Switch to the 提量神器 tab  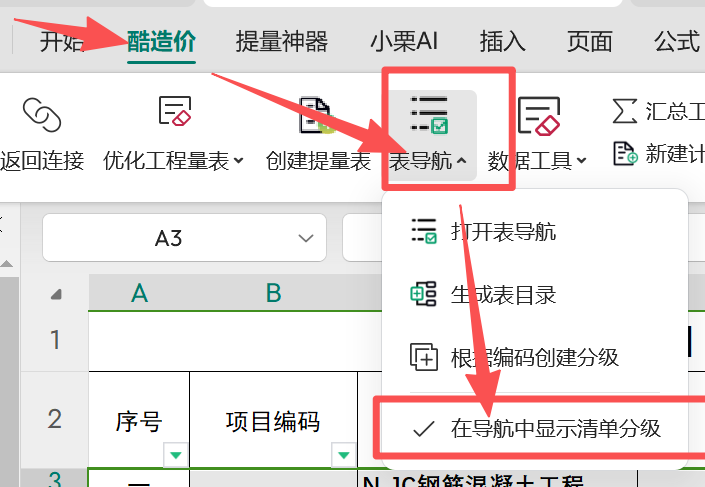coord(281,41)
